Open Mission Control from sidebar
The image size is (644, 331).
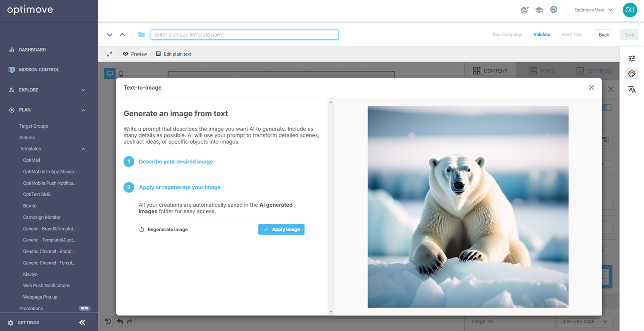pyautogui.click(x=39, y=70)
